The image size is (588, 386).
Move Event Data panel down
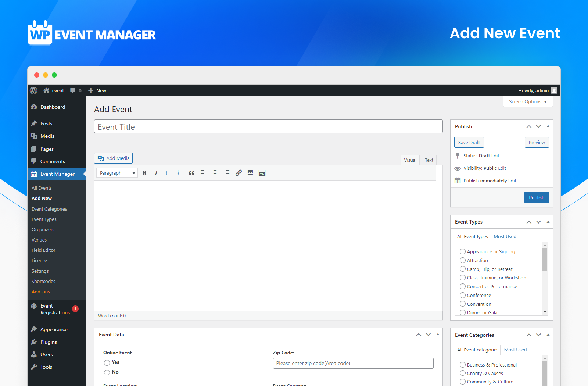pyautogui.click(x=428, y=334)
